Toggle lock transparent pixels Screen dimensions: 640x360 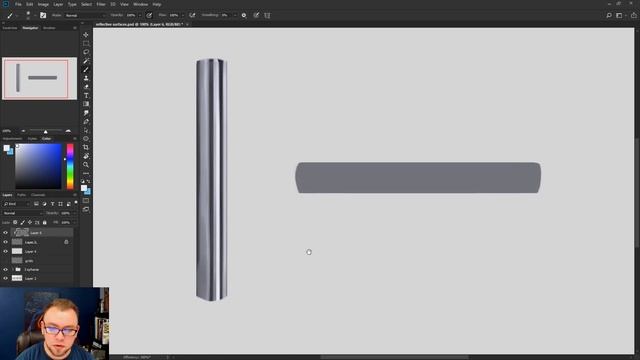tap(15, 222)
